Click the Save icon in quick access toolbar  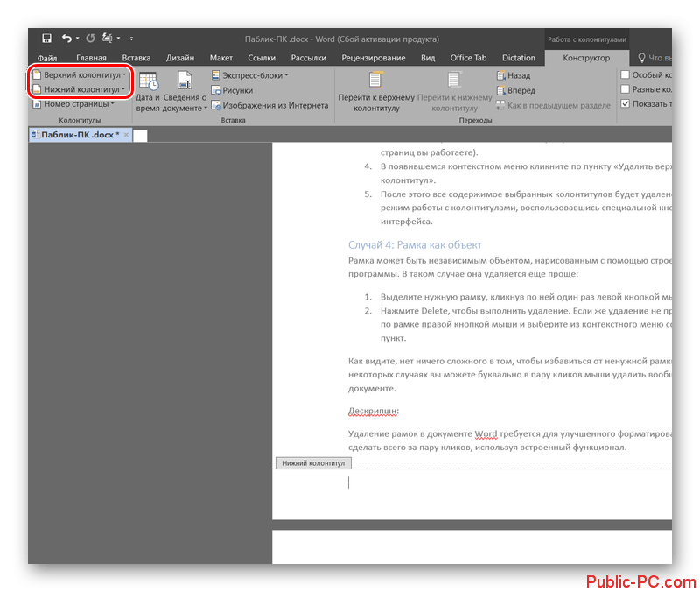[46, 39]
